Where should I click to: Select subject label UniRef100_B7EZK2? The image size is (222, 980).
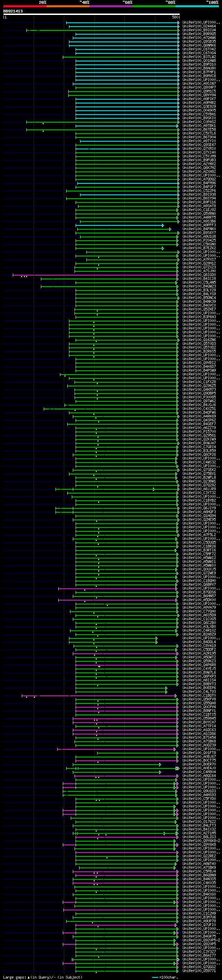tap(199, 248)
